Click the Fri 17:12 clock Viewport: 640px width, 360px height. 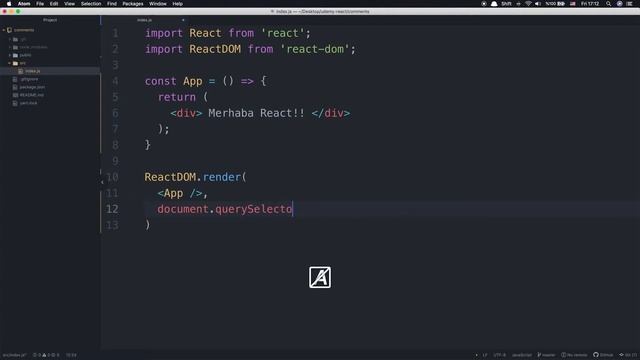[x=590, y=4]
